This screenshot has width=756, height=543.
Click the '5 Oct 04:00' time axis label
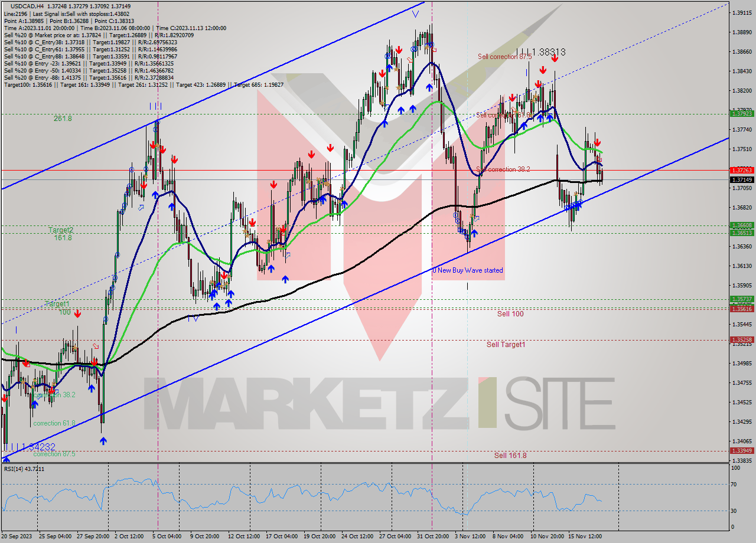168,537
